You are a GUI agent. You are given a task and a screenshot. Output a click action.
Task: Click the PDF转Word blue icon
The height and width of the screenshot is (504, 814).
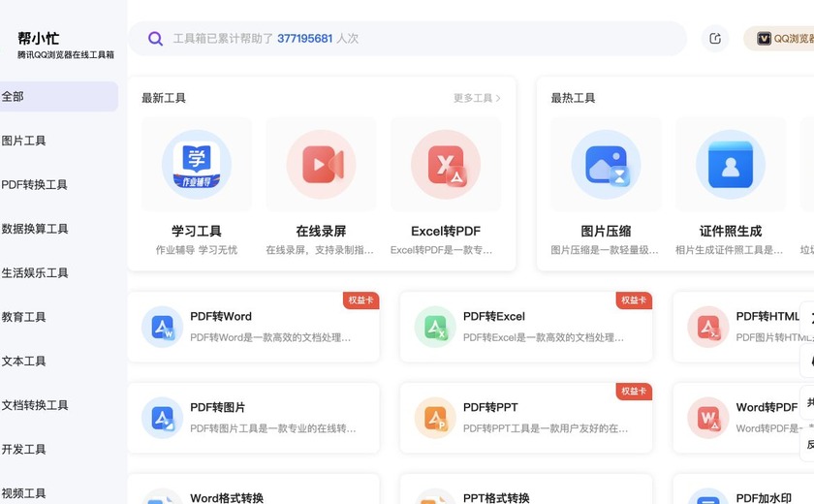(x=163, y=327)
